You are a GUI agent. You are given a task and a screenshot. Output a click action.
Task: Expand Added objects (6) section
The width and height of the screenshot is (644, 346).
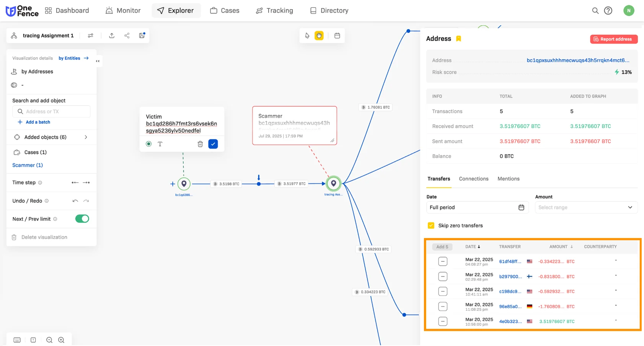tap(51, 137)
